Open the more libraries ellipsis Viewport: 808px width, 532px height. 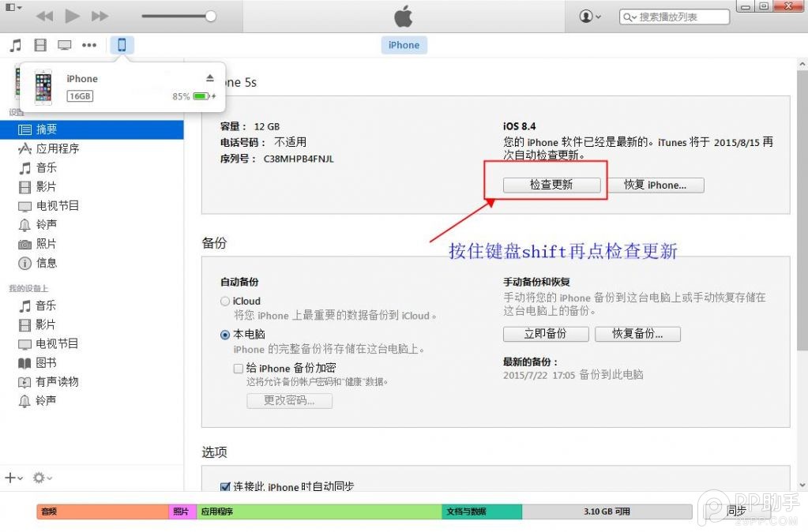[89, 45]
